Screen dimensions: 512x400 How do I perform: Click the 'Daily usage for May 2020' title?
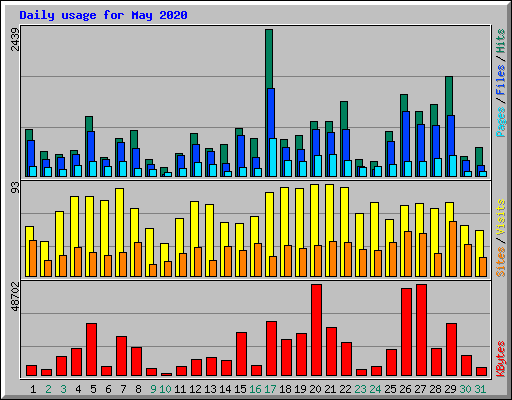pyautogui.click(x=103, y=15)
